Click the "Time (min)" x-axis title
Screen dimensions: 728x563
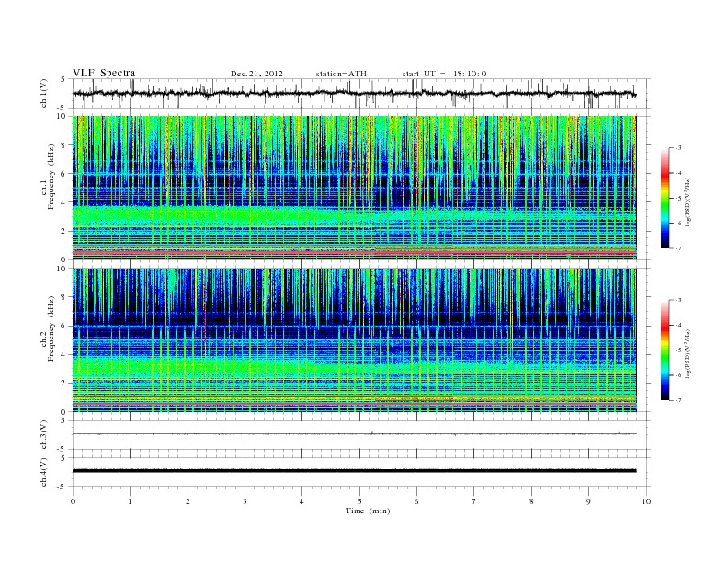pos(368,511)
